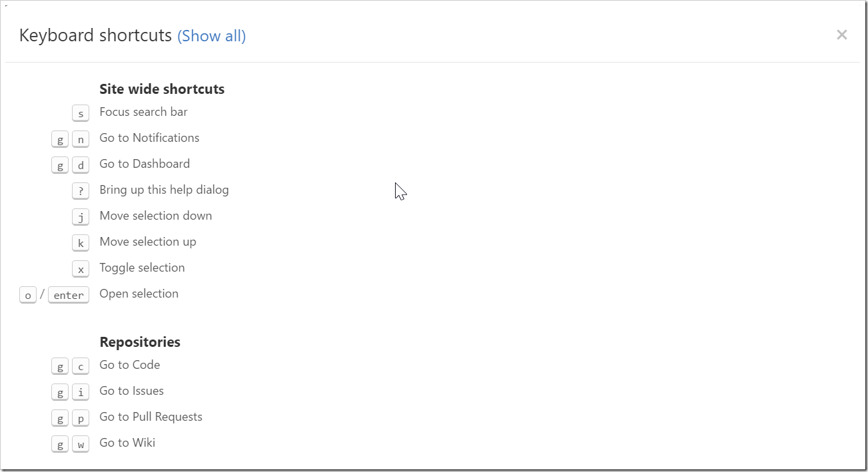Click the 'x' key badge for Toggle selection
This screenshot has height=472, width=868.
(80, 268)
